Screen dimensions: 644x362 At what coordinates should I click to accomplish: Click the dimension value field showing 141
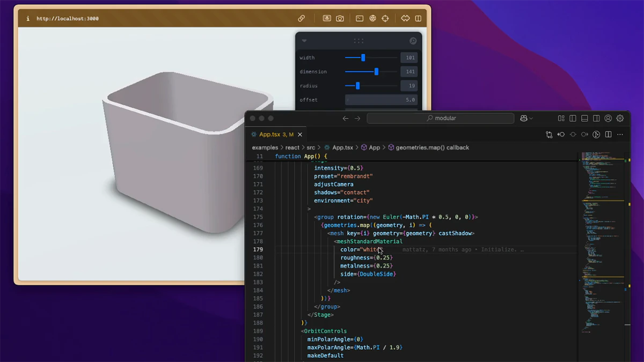[409, 72]
